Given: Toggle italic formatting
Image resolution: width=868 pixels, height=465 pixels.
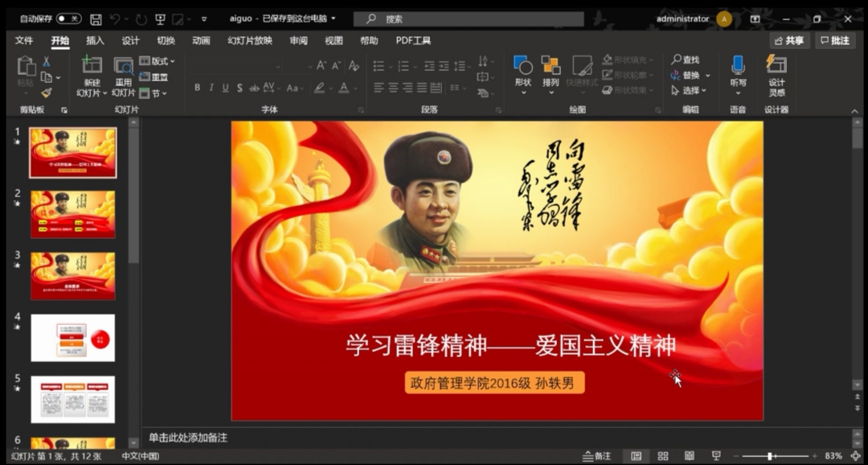Looking at the screenshot, I should 211,88.
